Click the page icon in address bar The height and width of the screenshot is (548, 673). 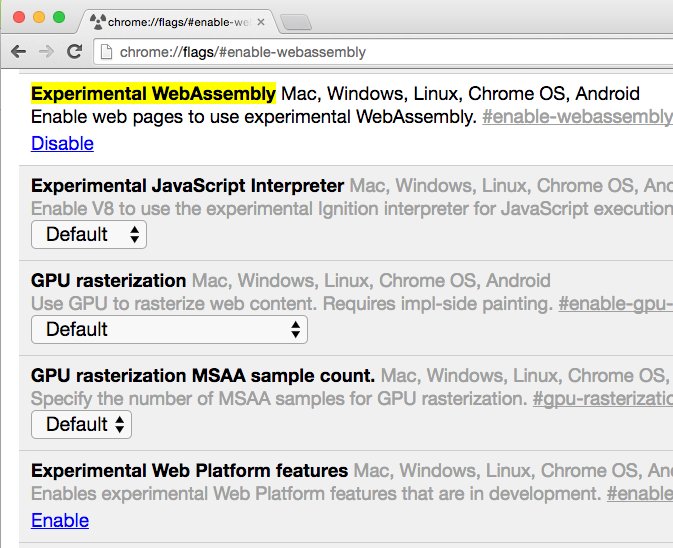[x=106, y=52]
